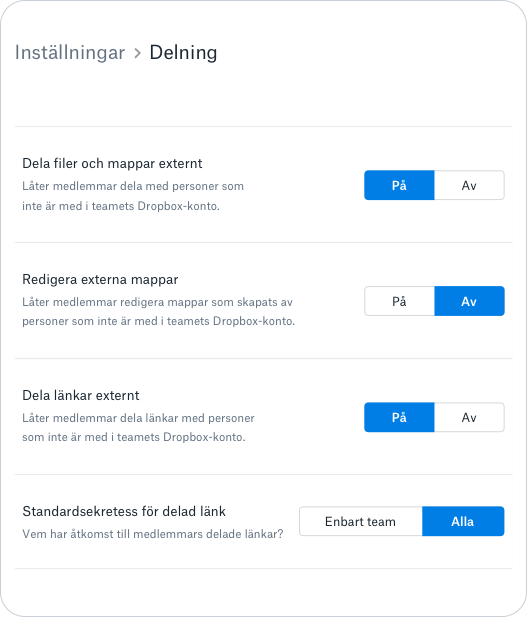Click the Dela filer och mappar externt heading
527x617 pixels.
pyautogui.click(x=112, y=163)
